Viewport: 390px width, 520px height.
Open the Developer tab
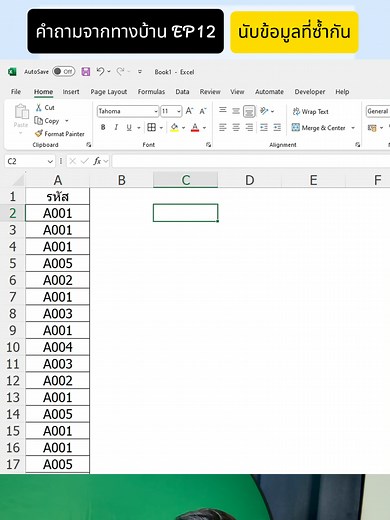click(x=310, y=92)
